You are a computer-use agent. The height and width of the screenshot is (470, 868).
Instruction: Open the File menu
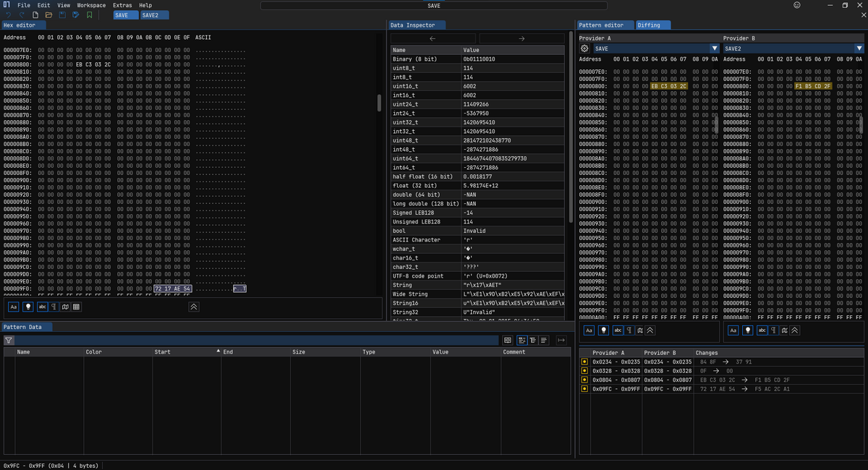[24, 5]
